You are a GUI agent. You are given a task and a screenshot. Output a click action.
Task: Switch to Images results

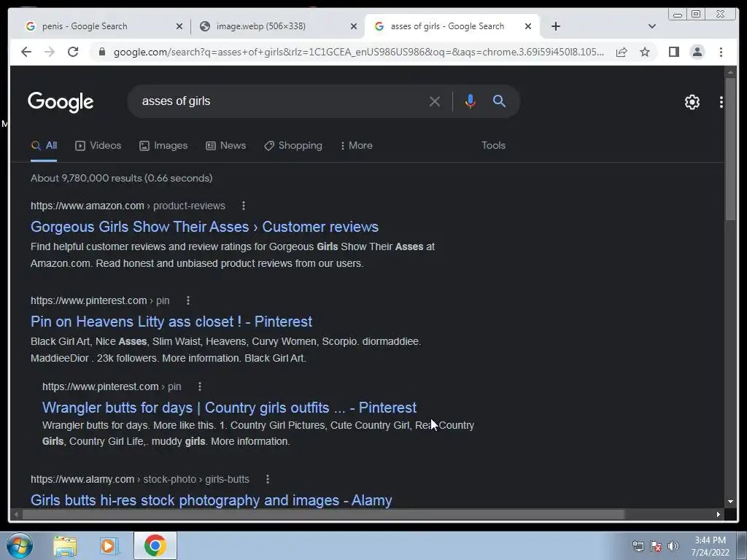click(163, 146)
